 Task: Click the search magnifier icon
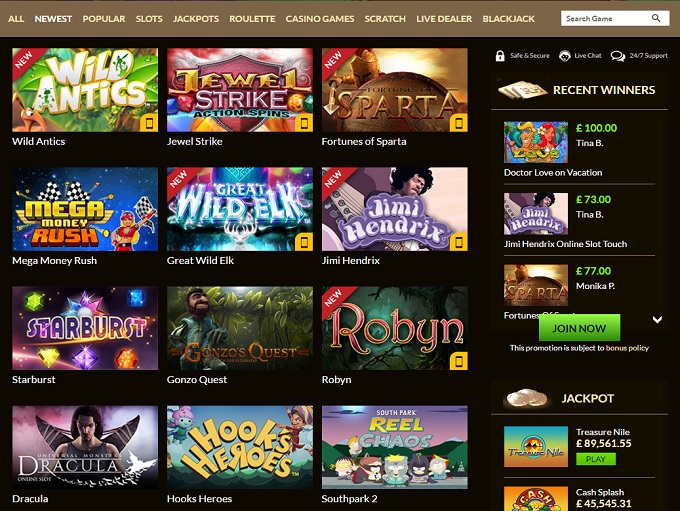click(656, 18)
